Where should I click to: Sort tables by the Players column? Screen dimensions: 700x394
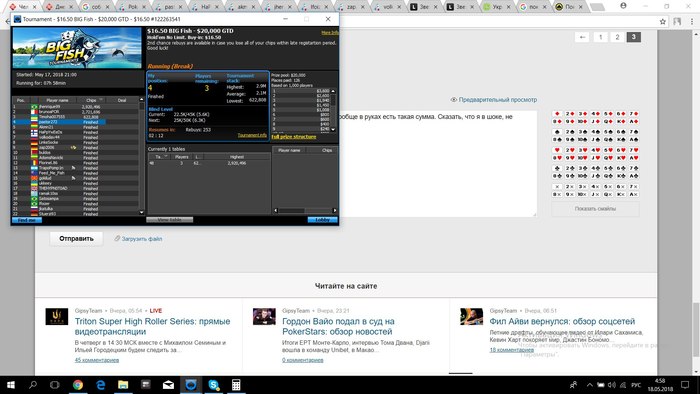(181, 157)
